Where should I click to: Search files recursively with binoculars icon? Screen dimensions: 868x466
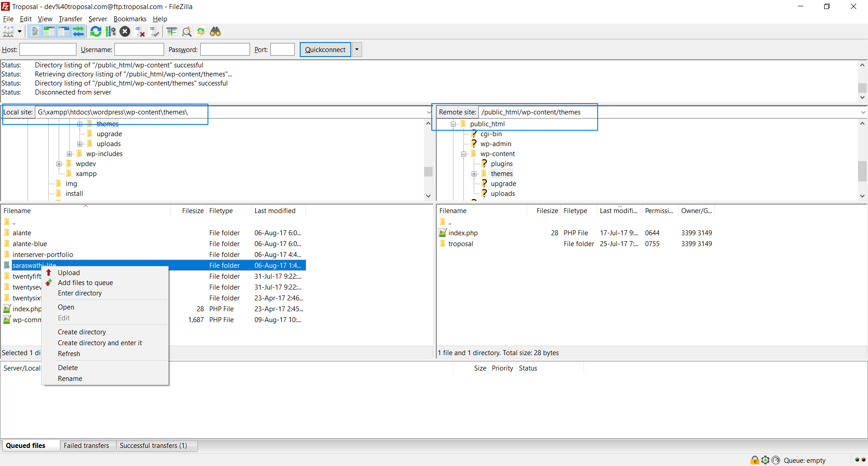tap(216, 31)
